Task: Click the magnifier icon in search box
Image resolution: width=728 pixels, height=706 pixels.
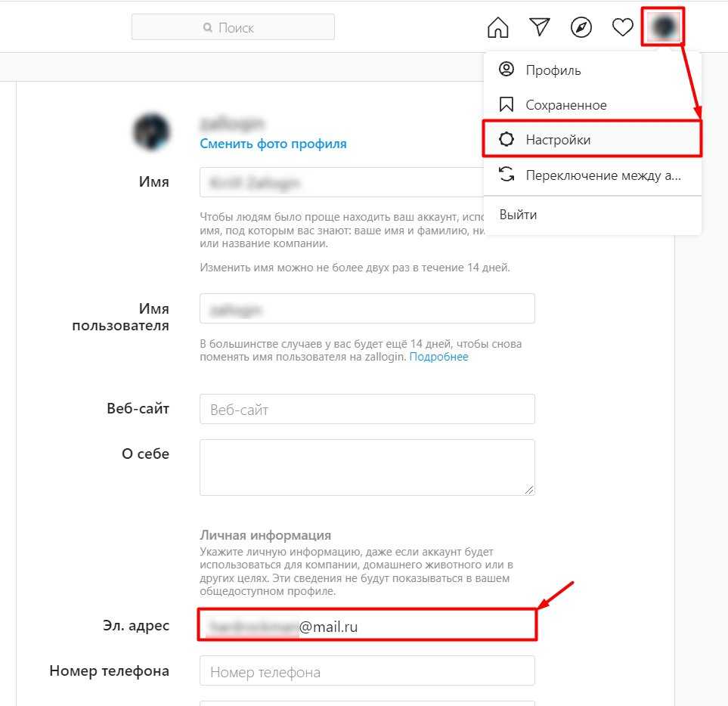Action: [208, 28]
